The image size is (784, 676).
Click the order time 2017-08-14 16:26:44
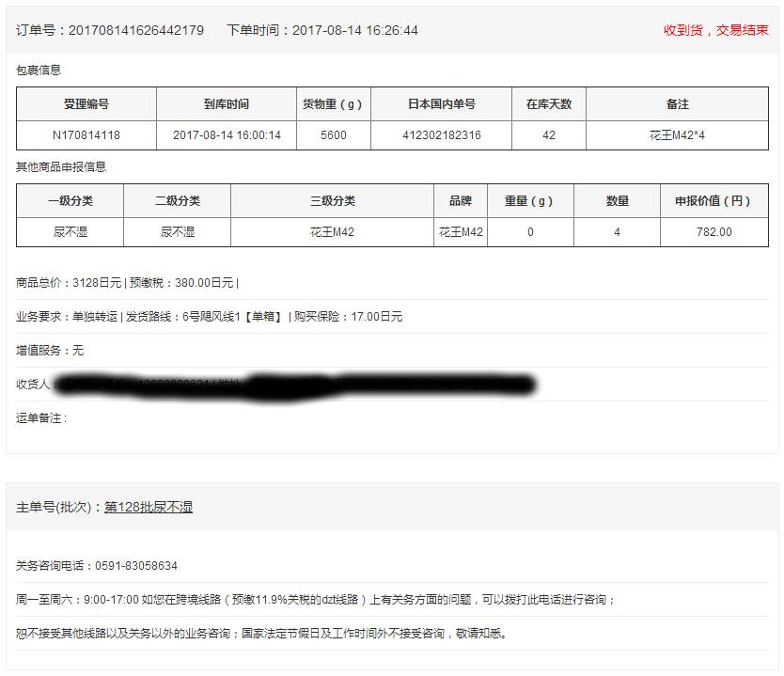tap(354, 30)
